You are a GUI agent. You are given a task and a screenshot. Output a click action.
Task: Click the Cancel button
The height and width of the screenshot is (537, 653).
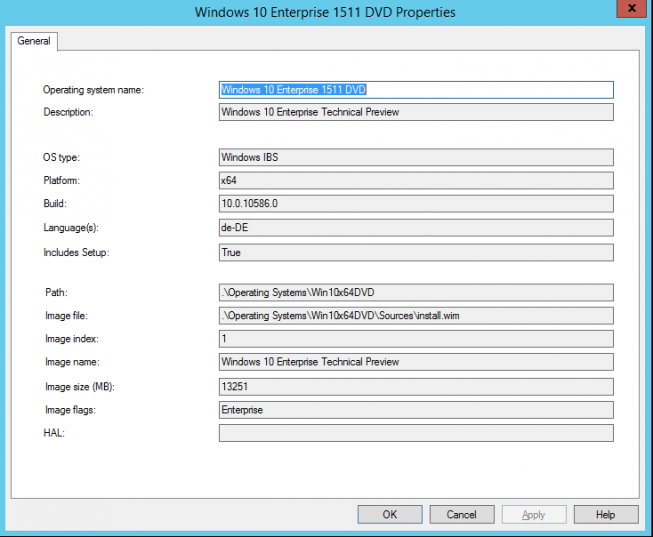(462, 515)
